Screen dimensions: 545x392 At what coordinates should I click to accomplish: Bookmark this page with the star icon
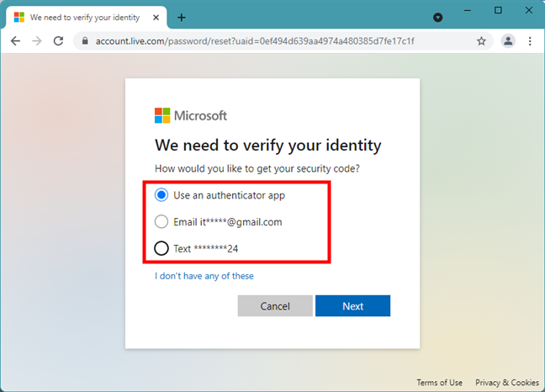tap(481, 41)
